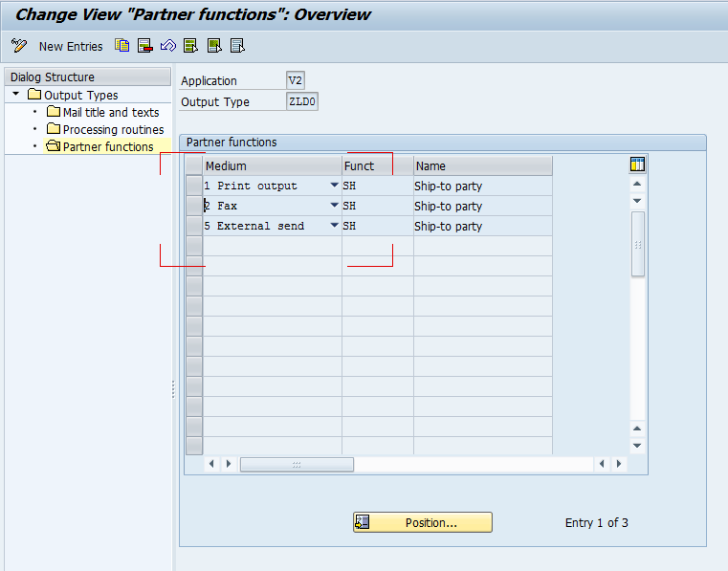Click the bottom vertical scroll down arrow
728x571 pixels.
point(637,445)
